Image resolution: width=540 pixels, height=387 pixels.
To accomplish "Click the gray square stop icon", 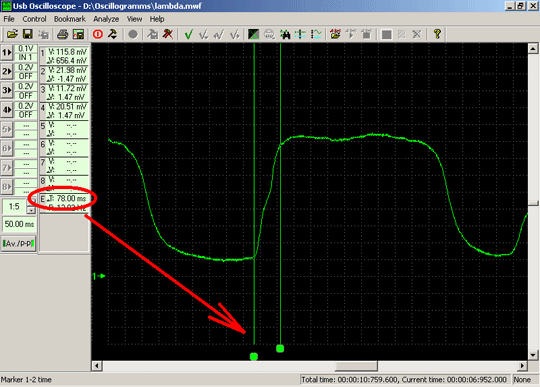I will [386, 34].
